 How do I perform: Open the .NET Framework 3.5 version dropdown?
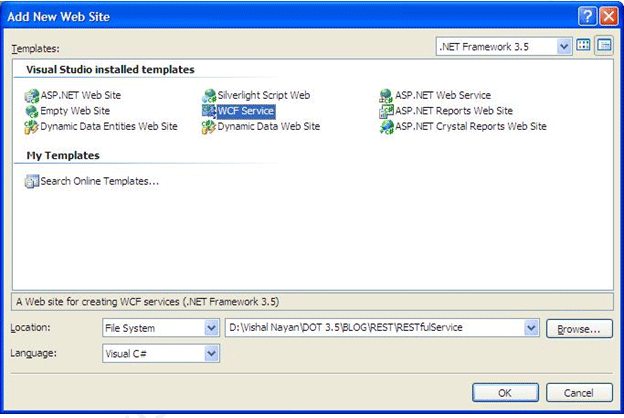coord(564,47)
